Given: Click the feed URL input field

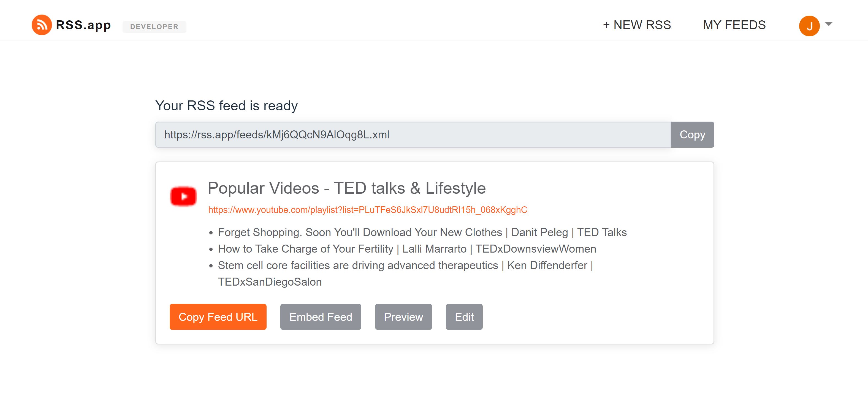Looking at the screenshot, I should pyautogui.click(x=413, y=135).
